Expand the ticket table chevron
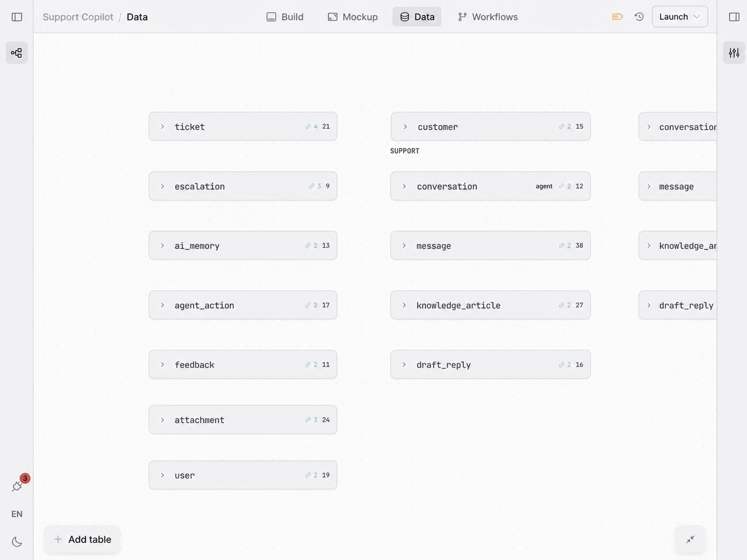 coord(162,126)
